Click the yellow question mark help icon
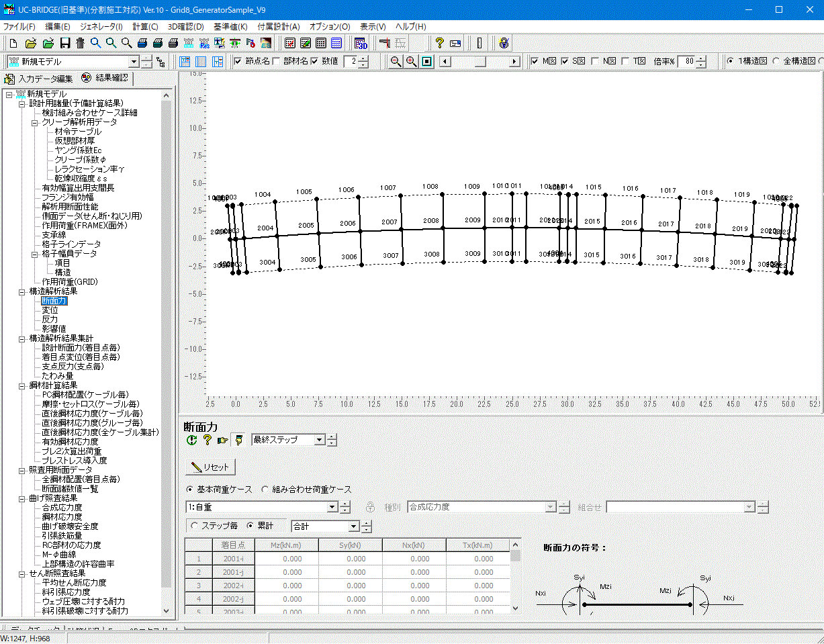This screenshot has height=644, width=824. coord(439,43)
